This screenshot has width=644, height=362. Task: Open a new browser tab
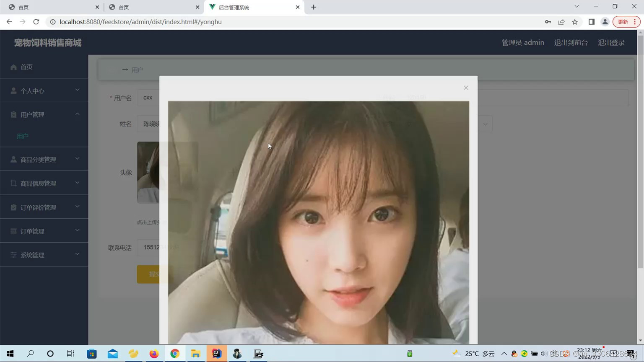coord(314,7)
